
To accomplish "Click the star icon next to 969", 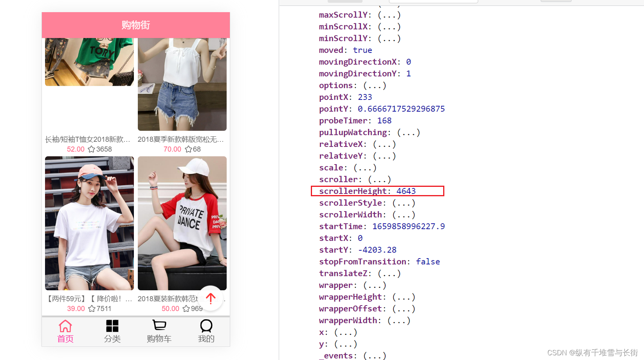I will pos(186,309).
